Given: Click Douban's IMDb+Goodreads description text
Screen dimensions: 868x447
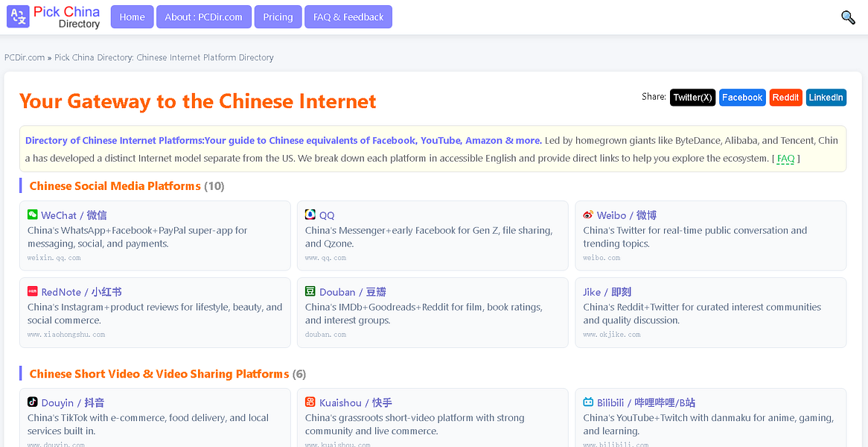Looking at the screenshot, I should 424,314.
